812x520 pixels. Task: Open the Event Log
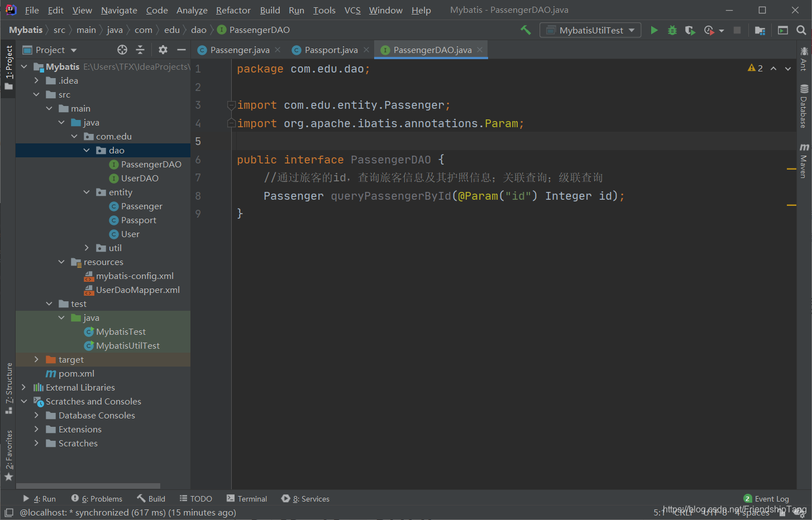click(x=766, y=499)
